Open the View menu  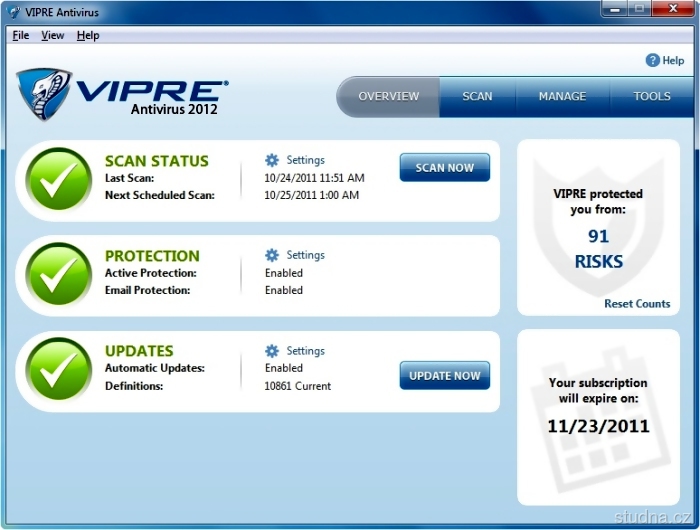coord(53,35)
